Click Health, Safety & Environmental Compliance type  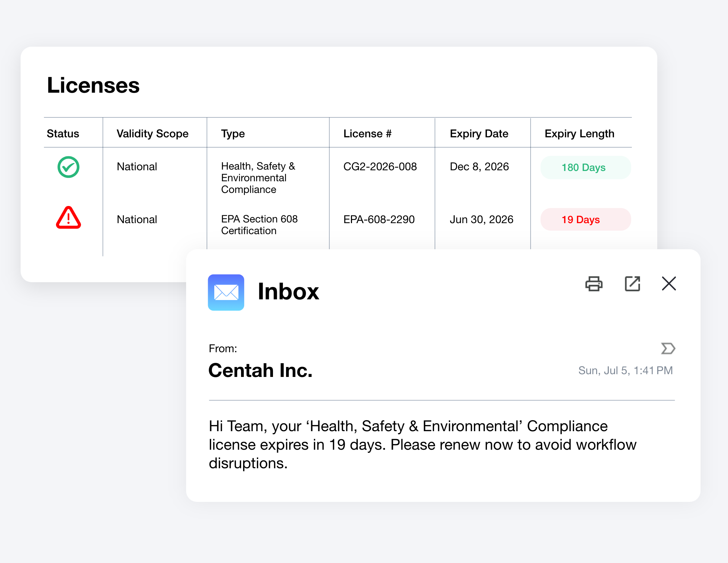point(258,178)
